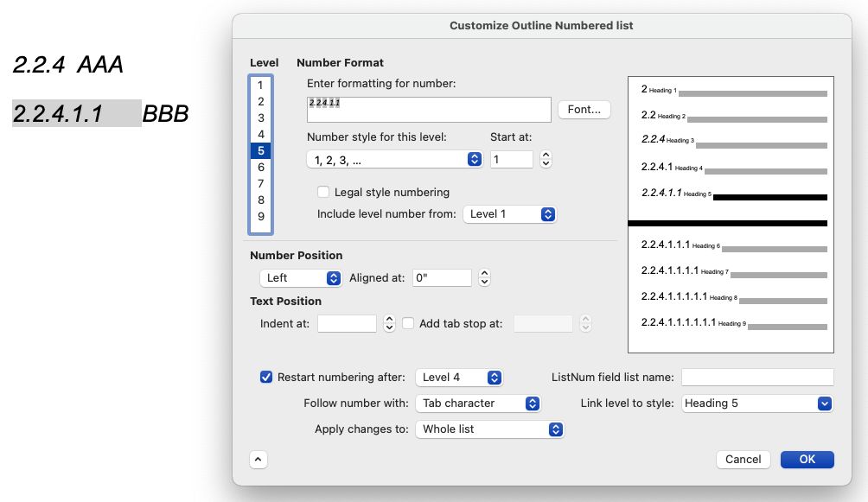Toggle Legal style numbering checkbox

tap(323, 192)
